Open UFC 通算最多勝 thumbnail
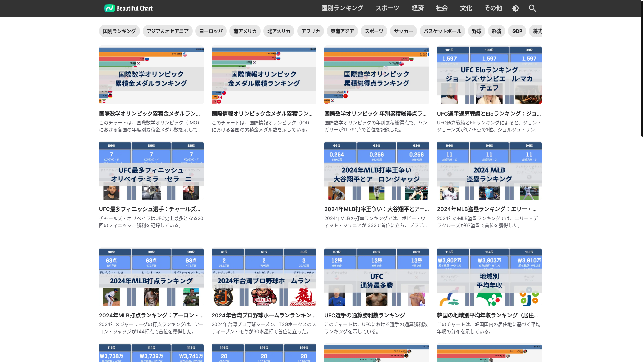644x362 pixels. tap(377, 277)
